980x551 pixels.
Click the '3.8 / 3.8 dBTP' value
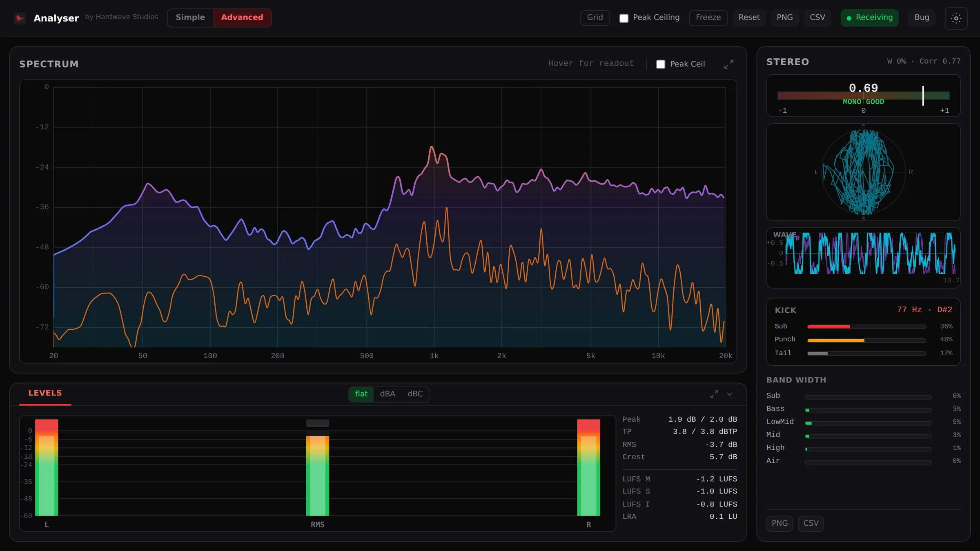pyautogui.click(x=705, y=432)
